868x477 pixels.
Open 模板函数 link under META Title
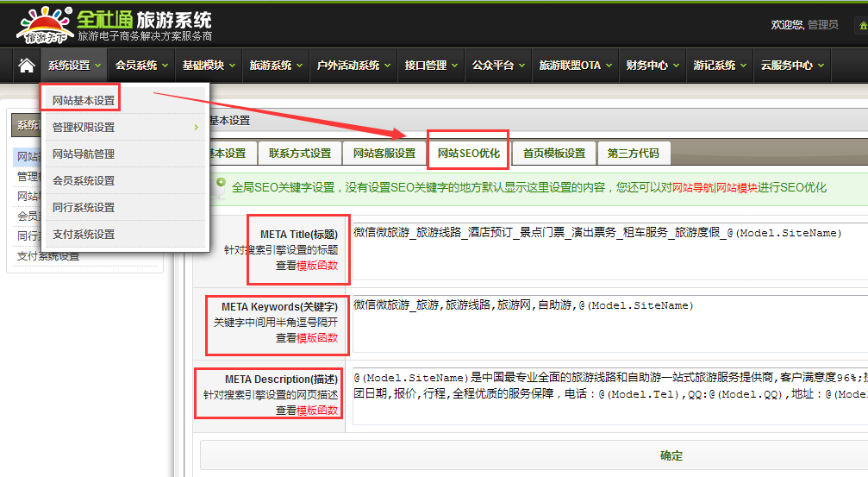pos(317,266)
